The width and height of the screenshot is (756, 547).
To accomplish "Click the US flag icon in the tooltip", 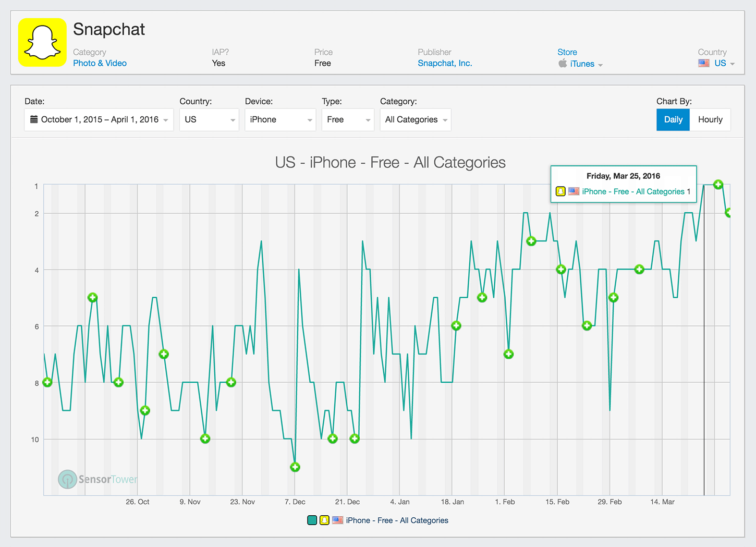I will point(574,191).
